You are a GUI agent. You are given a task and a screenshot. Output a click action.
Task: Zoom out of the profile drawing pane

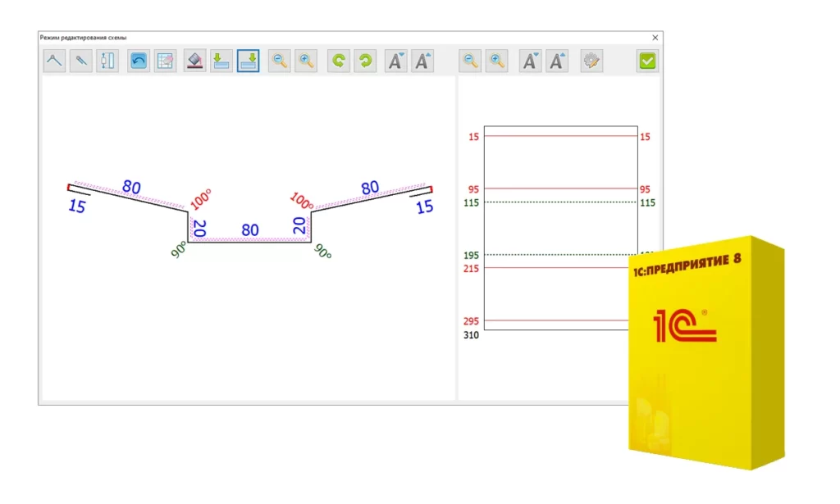pyautogui.click(x=279, y=61)
